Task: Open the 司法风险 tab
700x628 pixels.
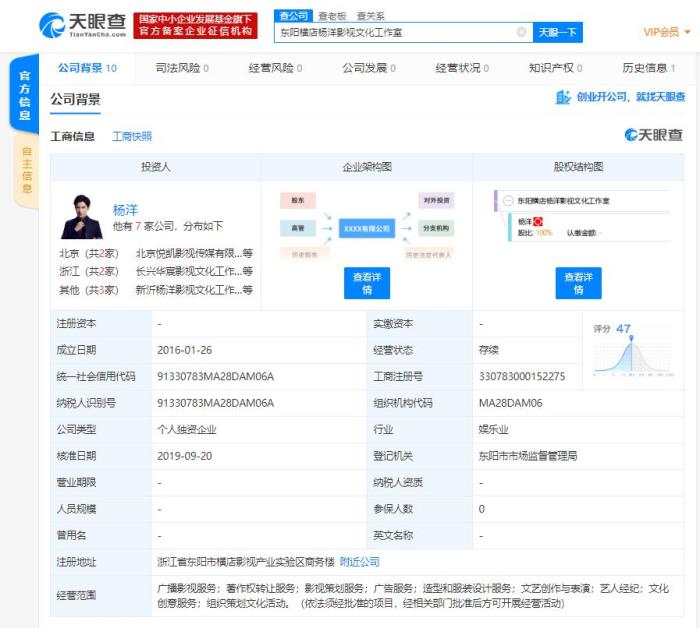Action: click(x=182, y=68)
